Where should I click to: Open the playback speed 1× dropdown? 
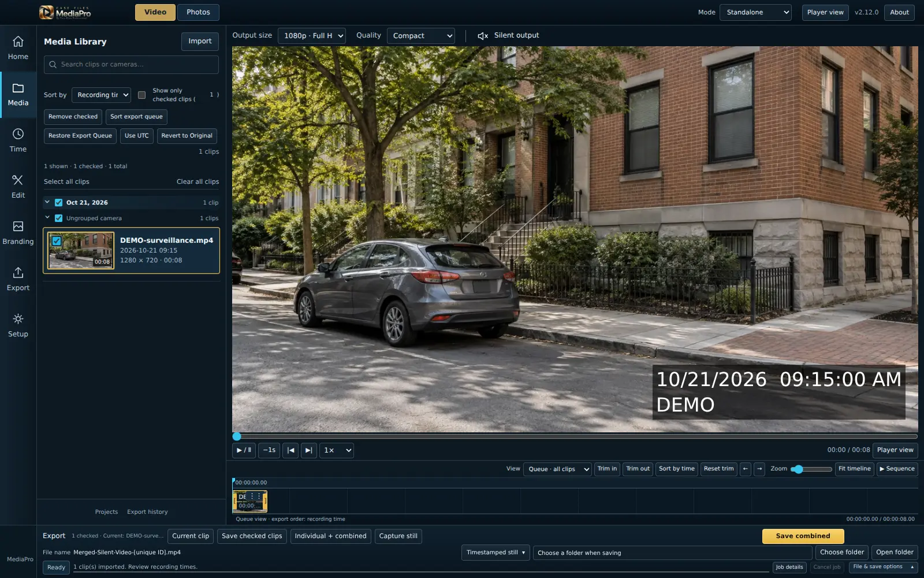pyautogui.click(x=337, y=450)
